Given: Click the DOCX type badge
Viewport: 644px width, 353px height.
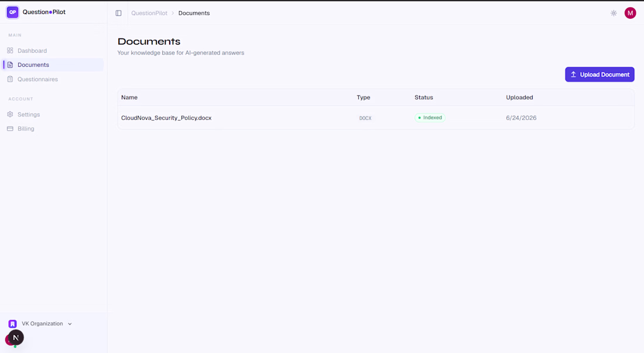Looking at the screenshot, I should pos(365,118).
